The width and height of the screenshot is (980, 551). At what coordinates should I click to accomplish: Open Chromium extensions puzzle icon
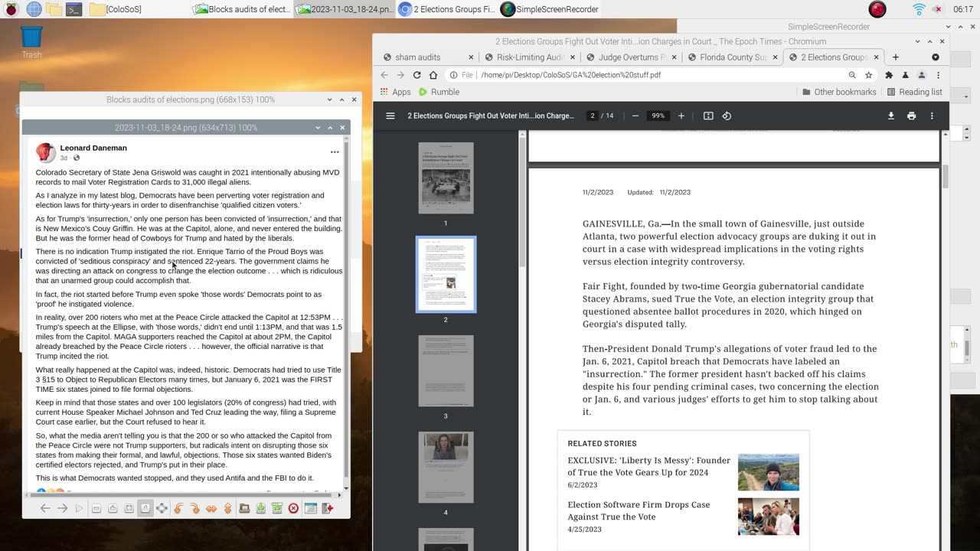pos(889,75)
